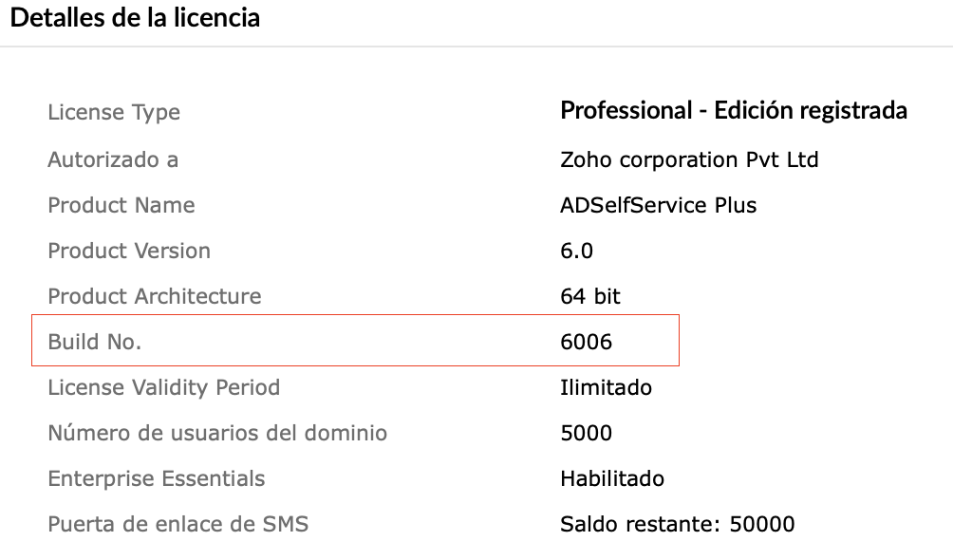Click the ADSelfService Plus value
The image size is (953, 560).
658,205
